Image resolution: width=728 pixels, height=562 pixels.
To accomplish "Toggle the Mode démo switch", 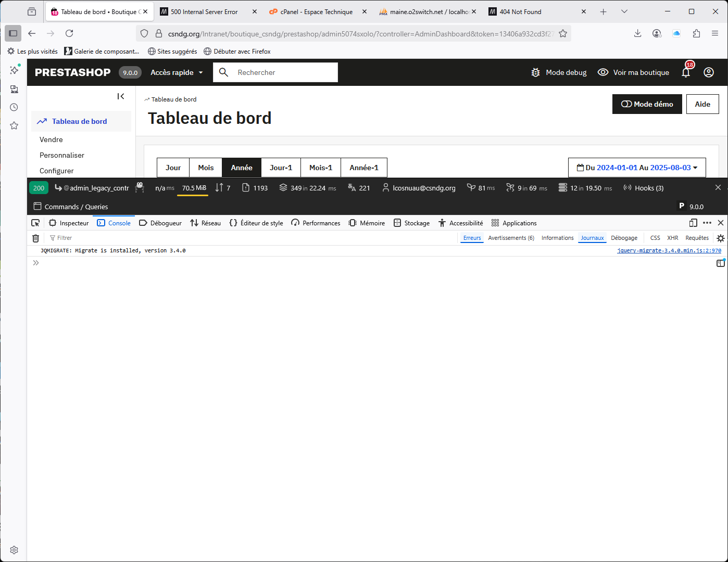I will pyautogui.click(x=647, y=104).
